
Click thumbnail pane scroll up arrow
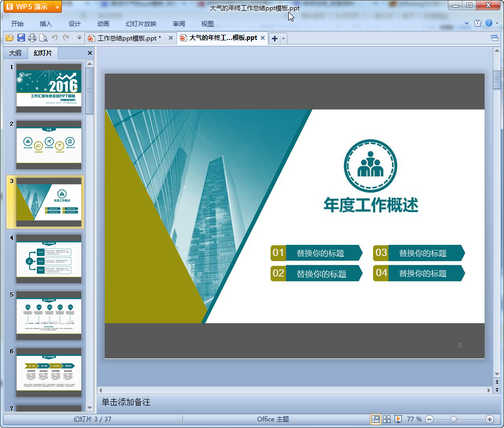coord(89,64)
